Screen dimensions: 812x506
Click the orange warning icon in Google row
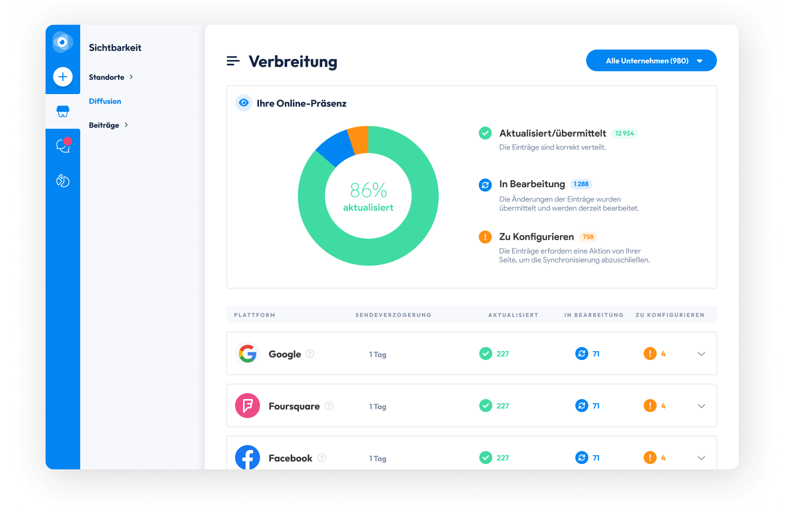650,354
